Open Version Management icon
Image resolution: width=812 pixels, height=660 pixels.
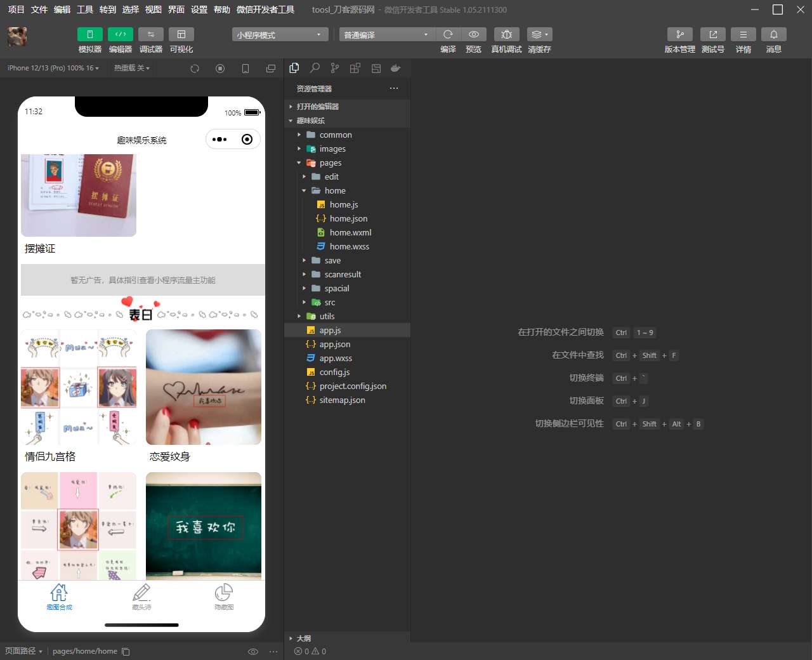point(679,34)
